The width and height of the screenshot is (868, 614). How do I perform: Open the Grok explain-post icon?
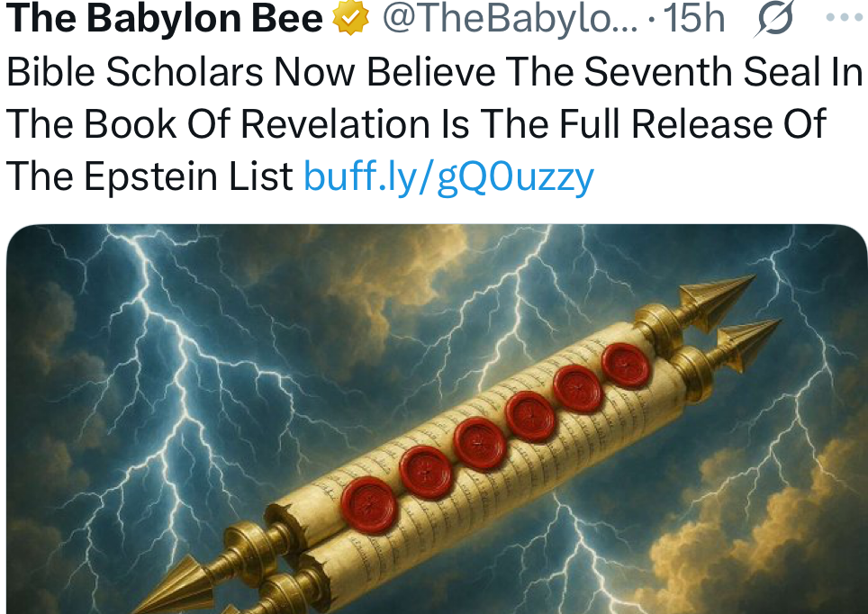(773, 19)
